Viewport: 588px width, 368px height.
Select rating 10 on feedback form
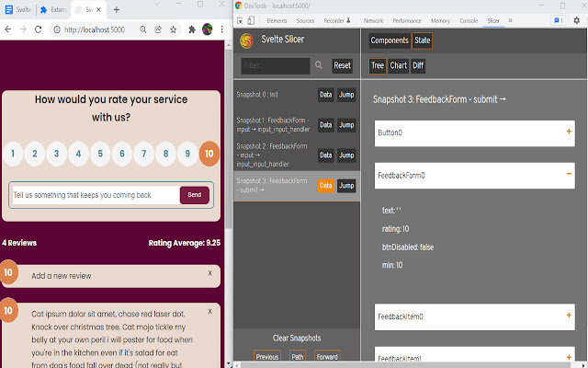coord(209,154)
